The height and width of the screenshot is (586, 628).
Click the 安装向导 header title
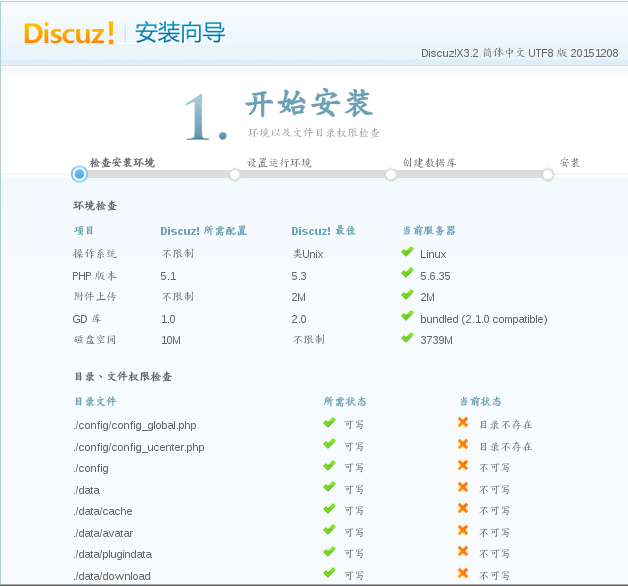coord(180,32)
